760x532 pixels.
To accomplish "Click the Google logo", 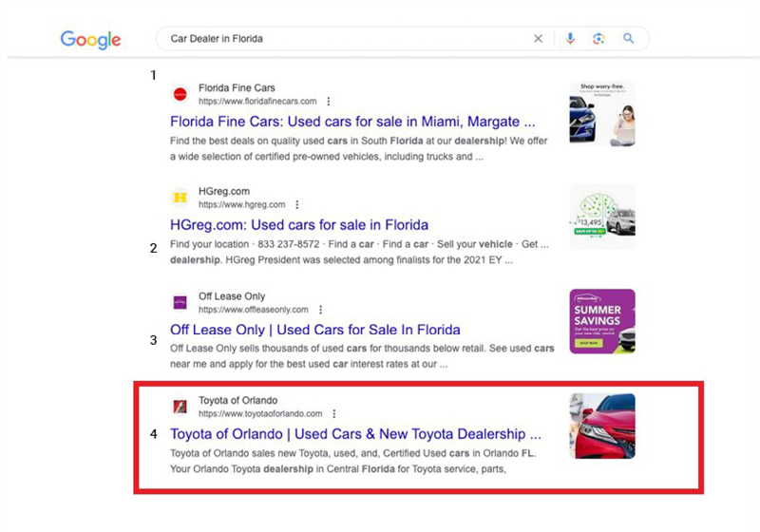I will tap(90, 39).
